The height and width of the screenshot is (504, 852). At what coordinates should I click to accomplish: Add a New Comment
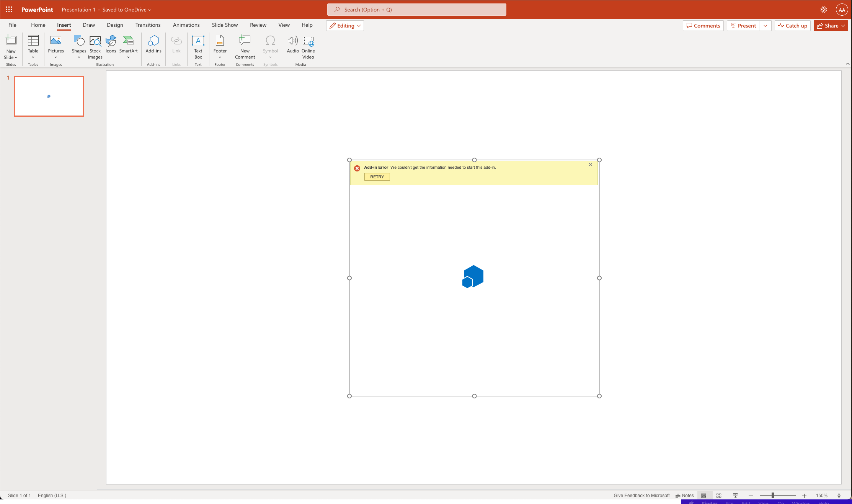point(245,47)
